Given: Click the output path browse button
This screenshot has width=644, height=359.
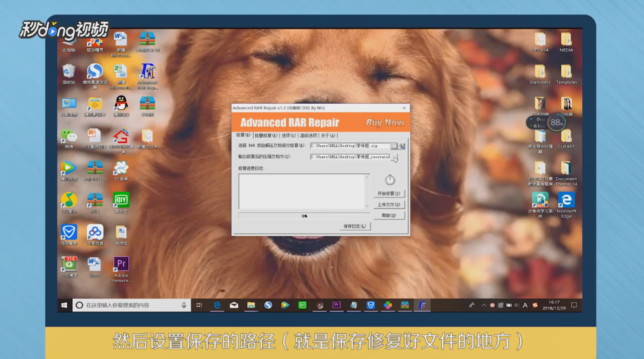Looking at the screenshot, I should 394,157.
